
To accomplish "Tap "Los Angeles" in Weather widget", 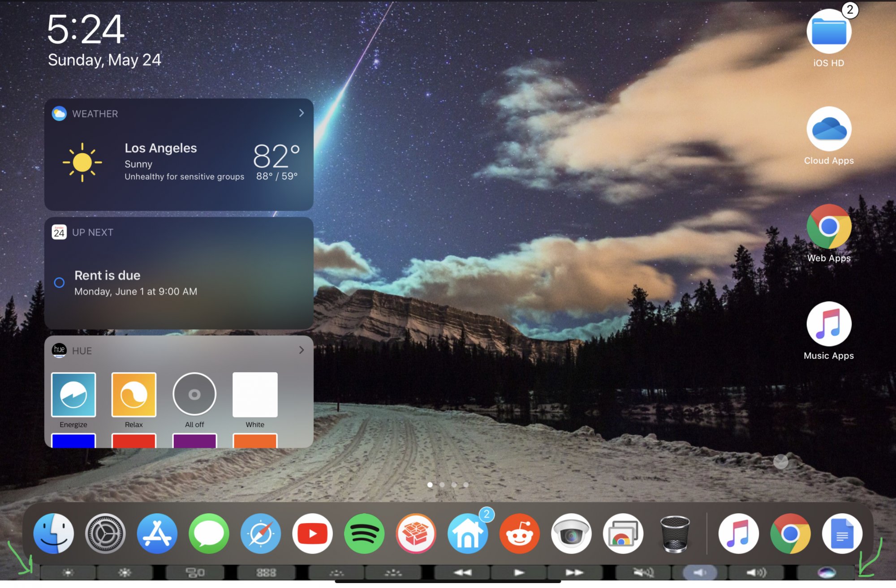I will (161, 148).
